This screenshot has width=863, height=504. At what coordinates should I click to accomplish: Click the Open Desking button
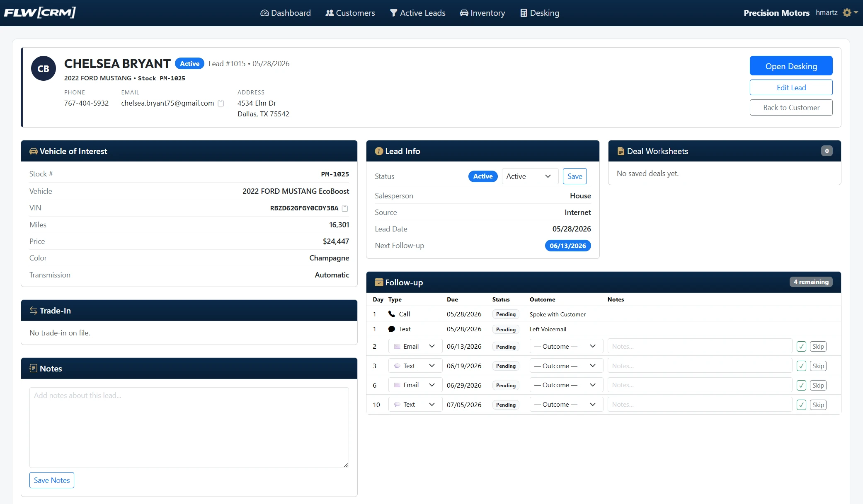pyautogui.click(x=791, y=66)
